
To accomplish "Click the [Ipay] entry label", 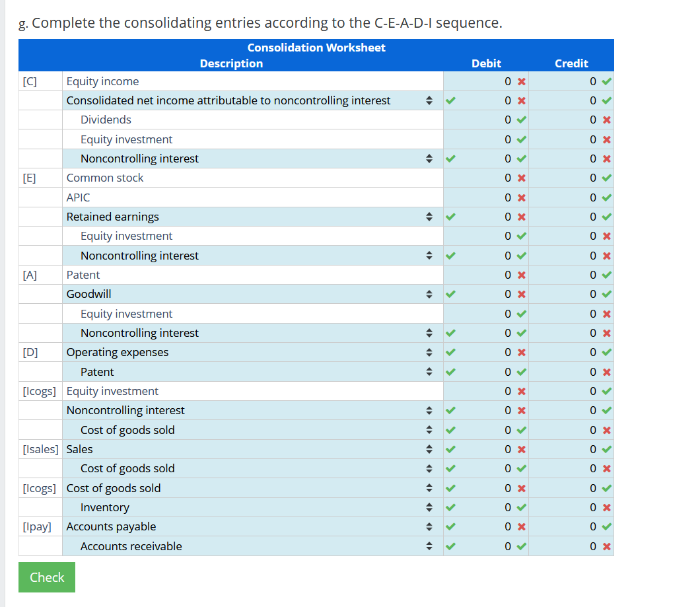I will click(x=37, y=526).
